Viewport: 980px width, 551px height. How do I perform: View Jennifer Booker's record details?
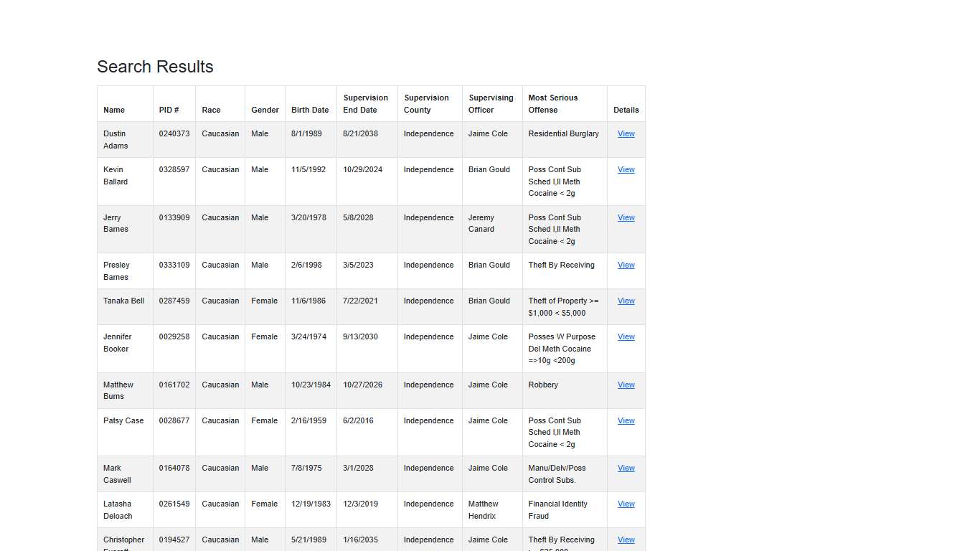[626, 337]
